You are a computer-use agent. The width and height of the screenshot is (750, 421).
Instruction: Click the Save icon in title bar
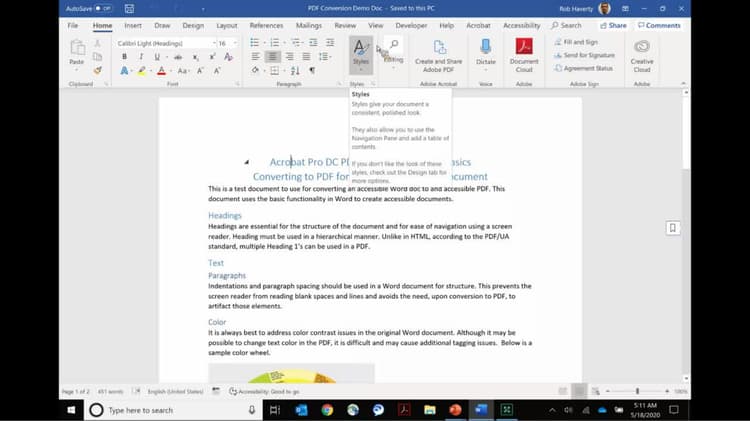coord(129,9)
